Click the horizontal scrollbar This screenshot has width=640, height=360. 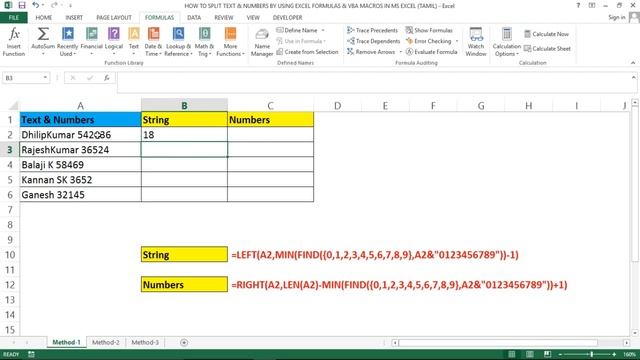coord(498,342)
